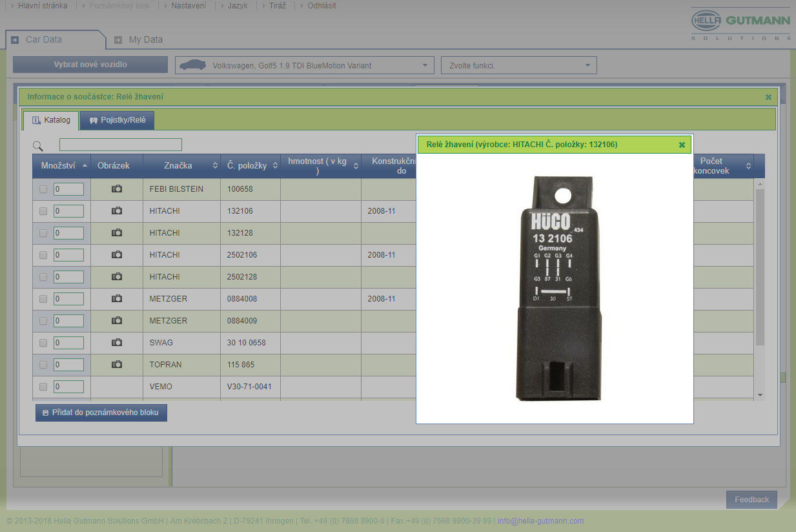Open Hlavní stránka menu item

click(x=43, y=6)
